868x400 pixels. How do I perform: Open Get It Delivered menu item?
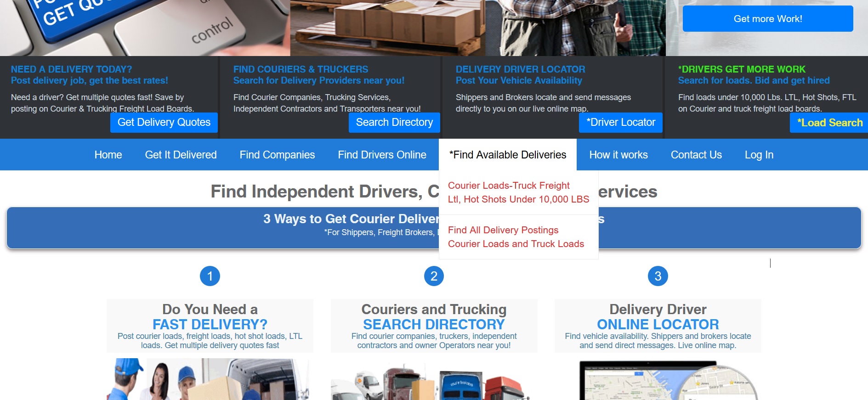tap(181, 155)
